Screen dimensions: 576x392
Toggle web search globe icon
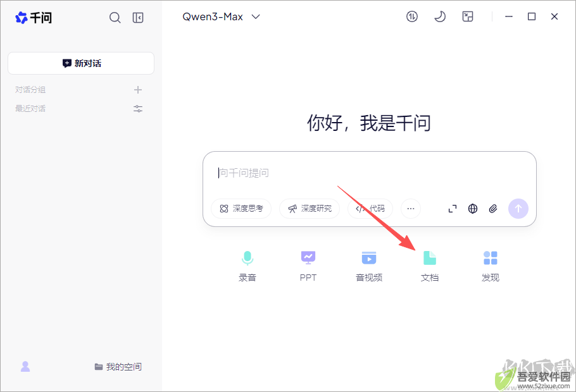point(473,209)
